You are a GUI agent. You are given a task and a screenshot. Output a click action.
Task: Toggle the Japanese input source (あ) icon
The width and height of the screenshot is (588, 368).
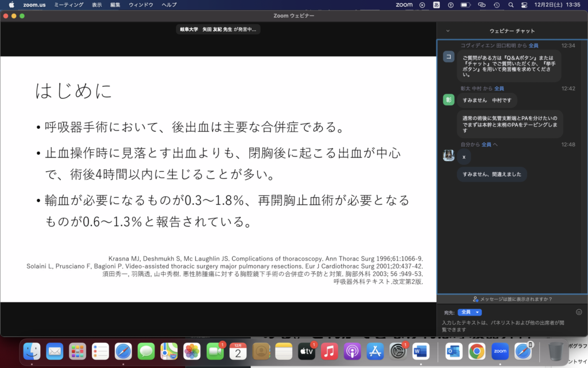[436, 5]
